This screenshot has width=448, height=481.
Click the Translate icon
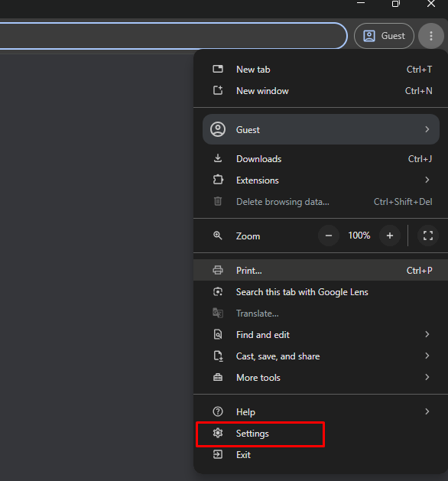click(x=218, y=313)
